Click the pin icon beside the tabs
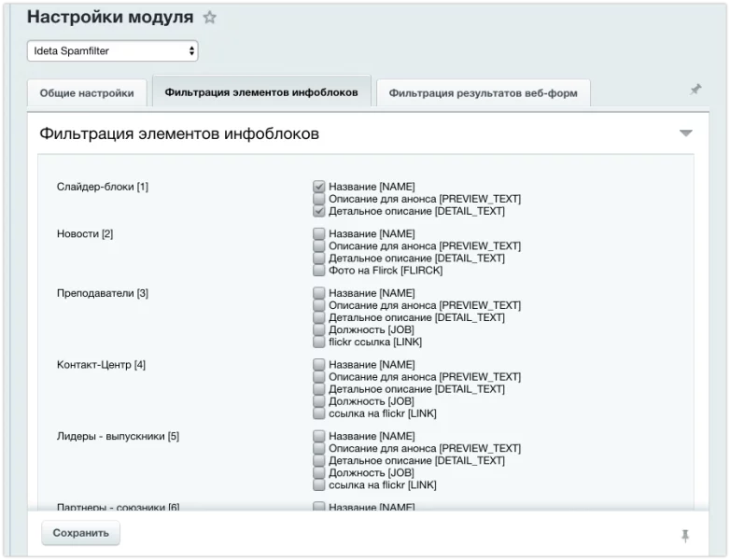730x560 pixels. pyautogui.click(x=695, y=90)
